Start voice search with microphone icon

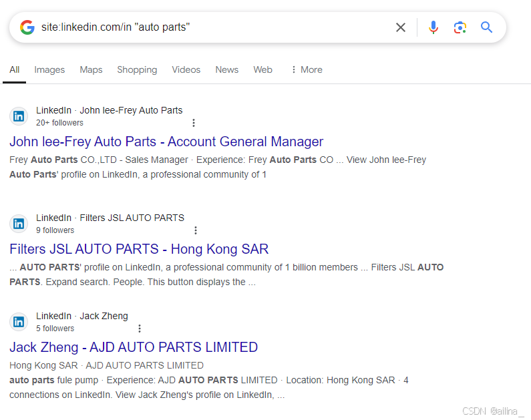pos(433,27)
